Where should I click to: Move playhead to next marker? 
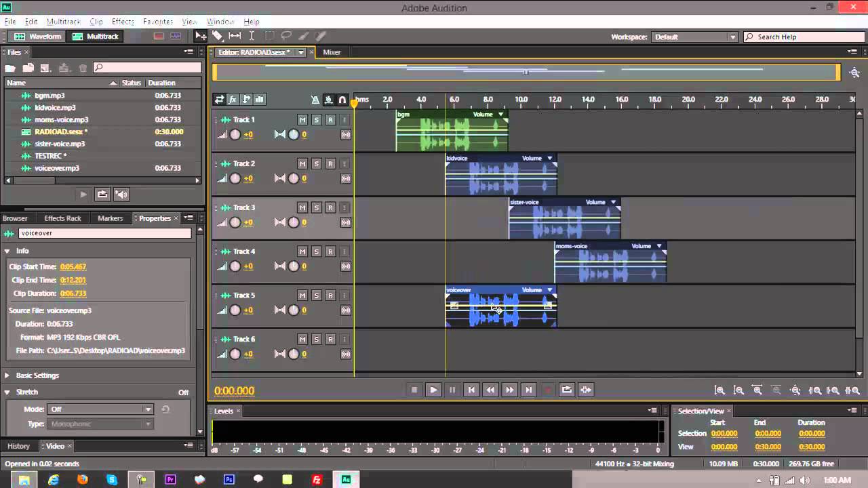pos(529,390)
